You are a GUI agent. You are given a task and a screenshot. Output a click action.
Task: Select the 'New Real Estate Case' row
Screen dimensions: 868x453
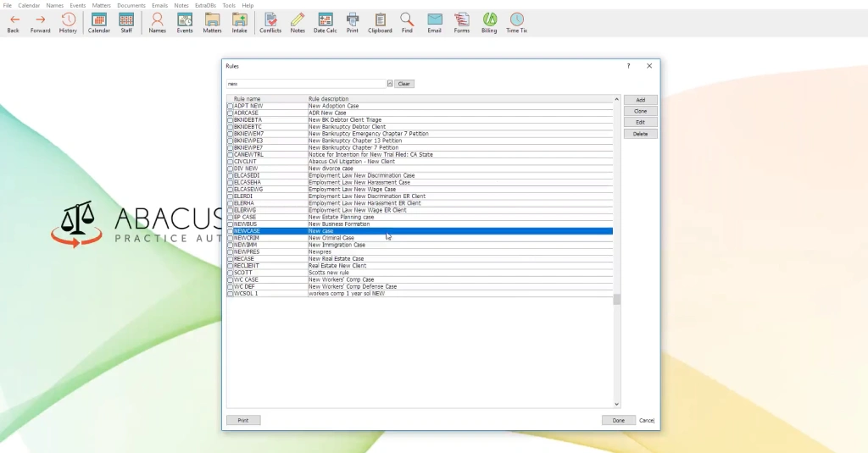pyautogui.click(x=420, y=259)
